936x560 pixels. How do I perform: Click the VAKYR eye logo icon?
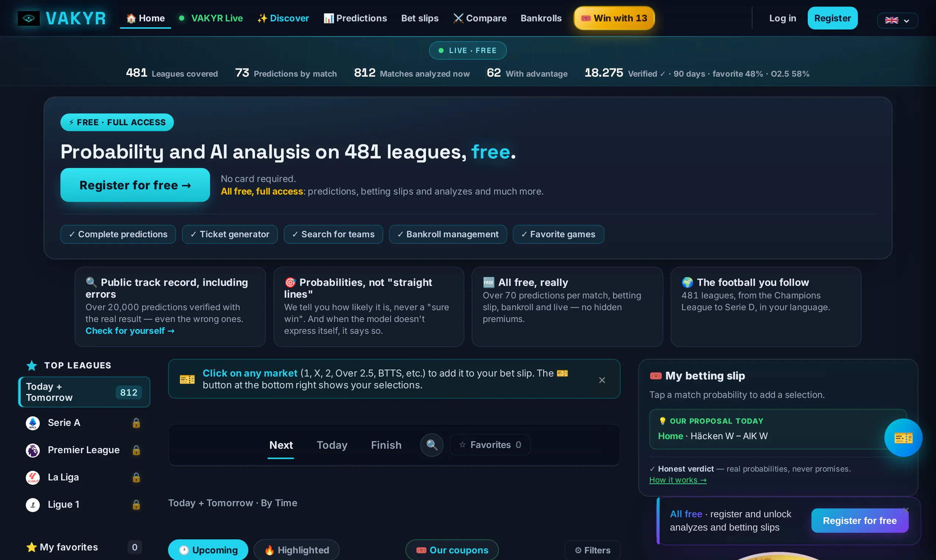coord(28,18)
